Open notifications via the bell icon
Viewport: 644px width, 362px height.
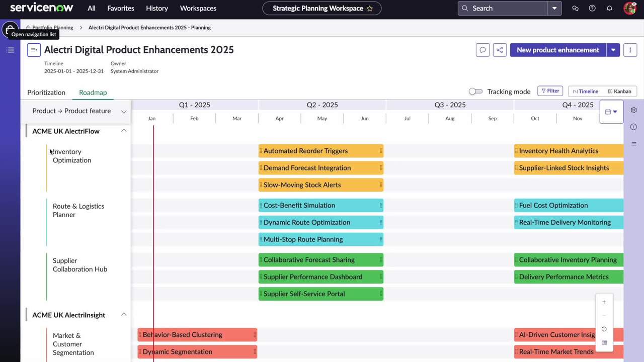(x=609, y=8)
